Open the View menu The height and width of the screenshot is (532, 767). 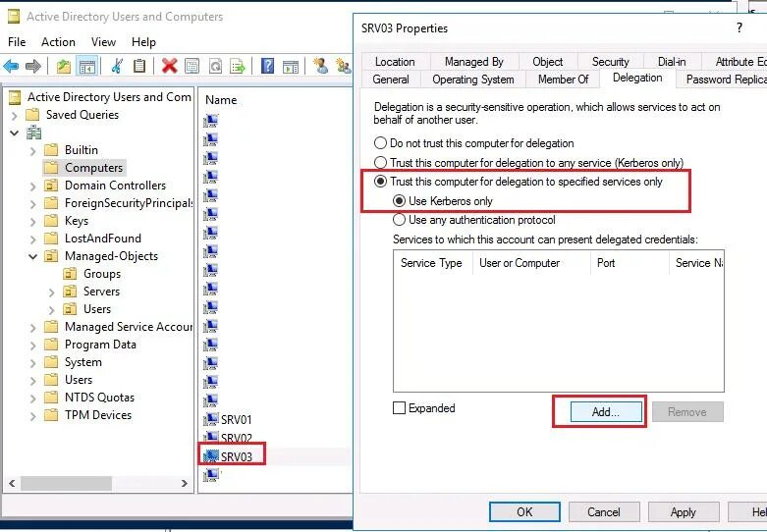pos(103,42)
